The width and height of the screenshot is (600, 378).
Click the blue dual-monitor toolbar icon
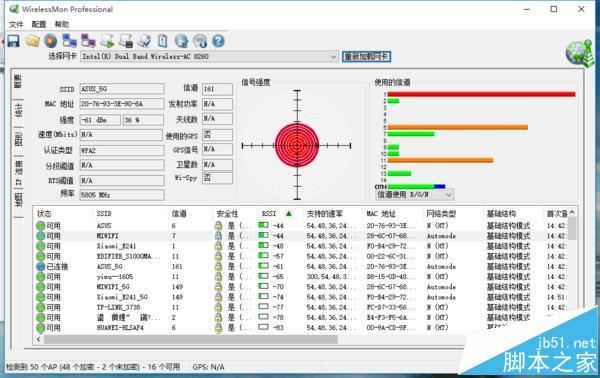(x=70, y=41)
